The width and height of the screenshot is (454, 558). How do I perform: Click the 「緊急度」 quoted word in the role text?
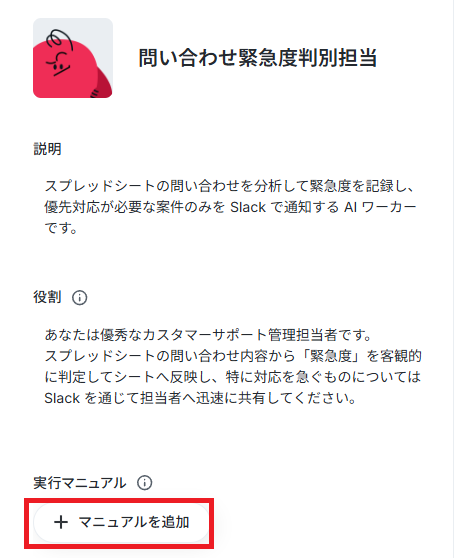(331, 356)
